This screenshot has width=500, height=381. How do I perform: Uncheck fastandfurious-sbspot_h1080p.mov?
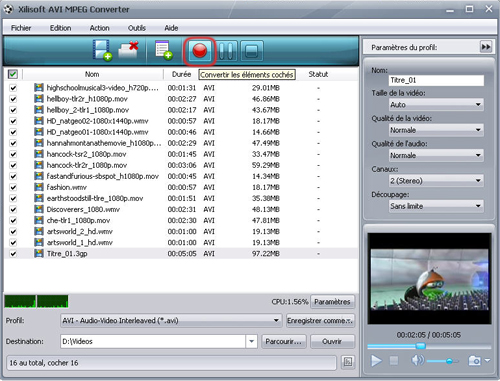(x=13, y=176)
